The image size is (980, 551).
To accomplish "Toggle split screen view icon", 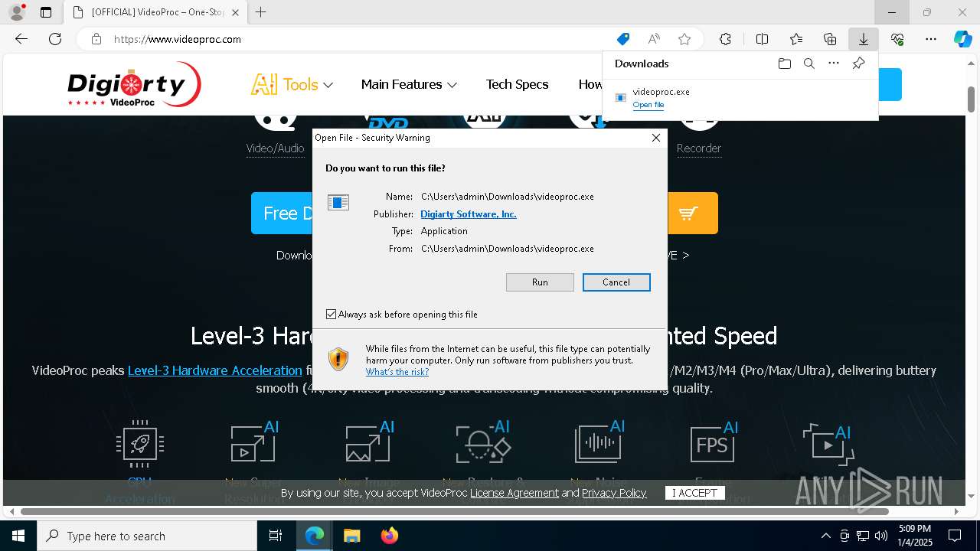I will [x=762, y=39].
